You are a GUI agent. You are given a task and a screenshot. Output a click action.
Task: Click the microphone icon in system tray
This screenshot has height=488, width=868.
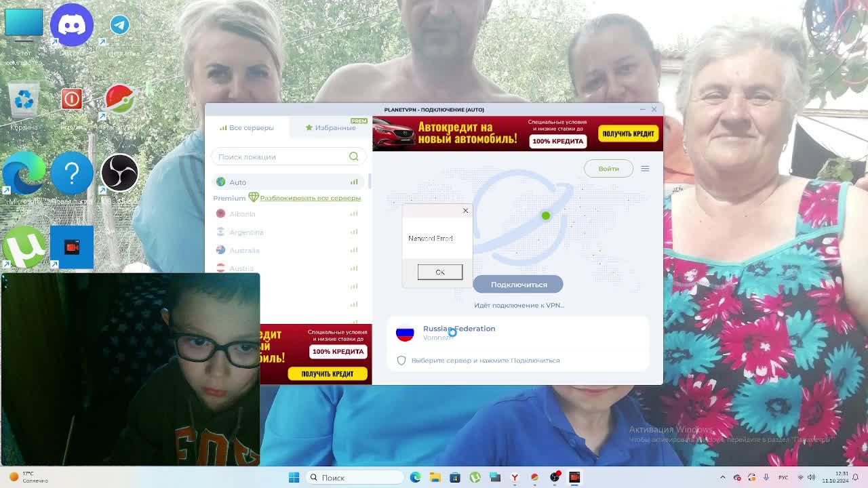[766, 477]
